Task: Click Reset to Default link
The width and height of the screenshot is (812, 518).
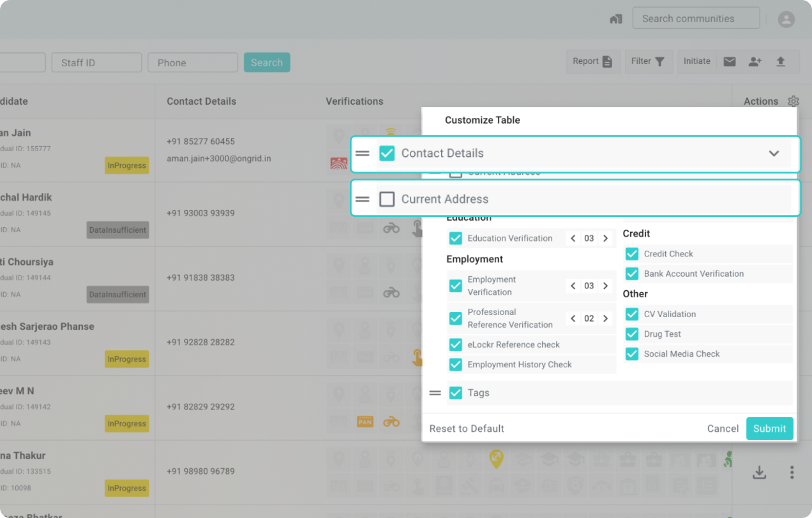Action: 467,429
